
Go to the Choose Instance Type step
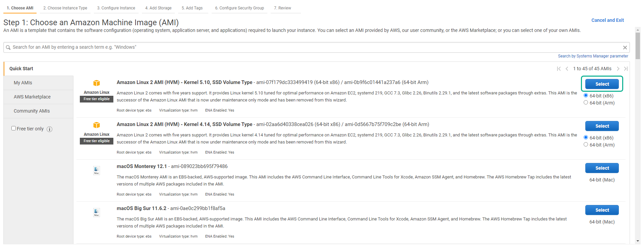pyautogui.click(x=65, y=8)
